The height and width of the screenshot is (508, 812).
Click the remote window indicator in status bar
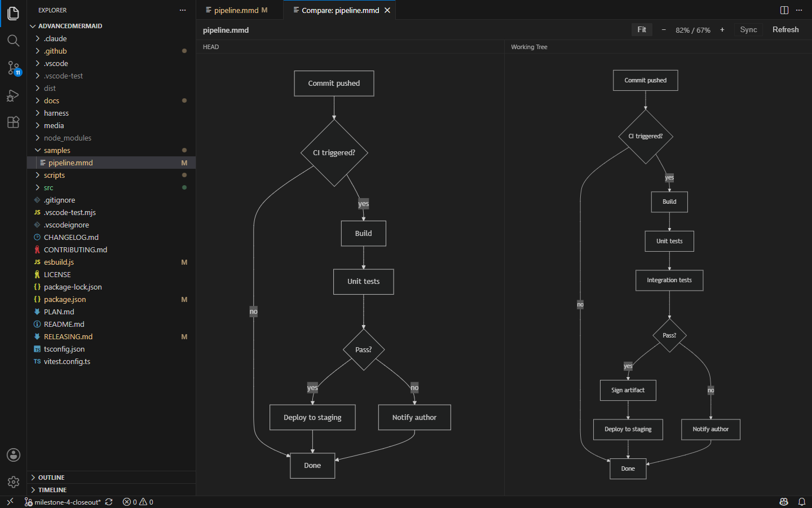click(10, 502)
